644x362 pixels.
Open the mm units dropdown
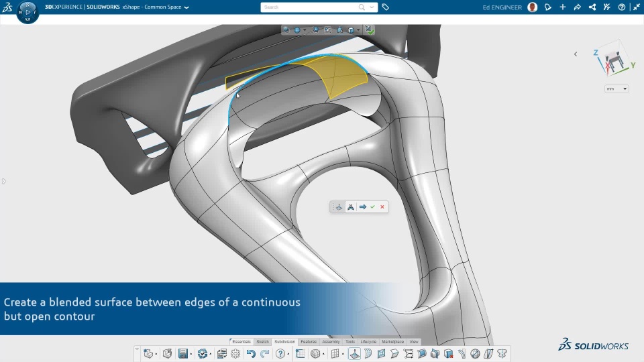point(616,88)
